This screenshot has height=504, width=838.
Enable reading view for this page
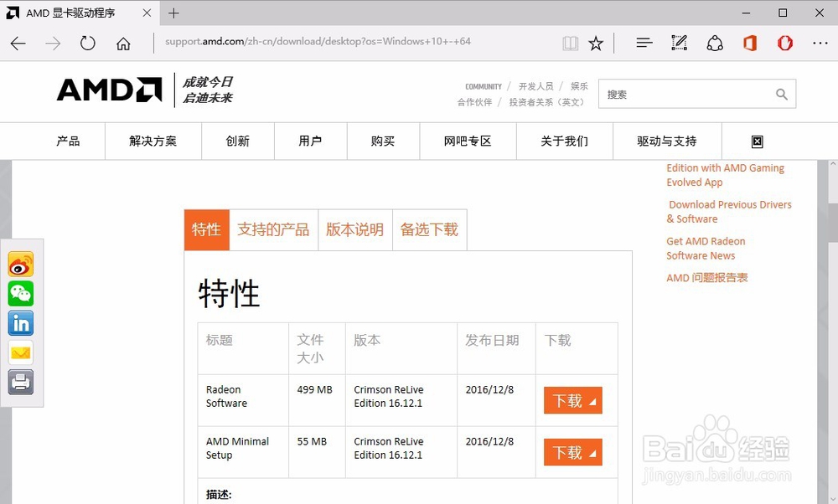[x=571, y=42]
